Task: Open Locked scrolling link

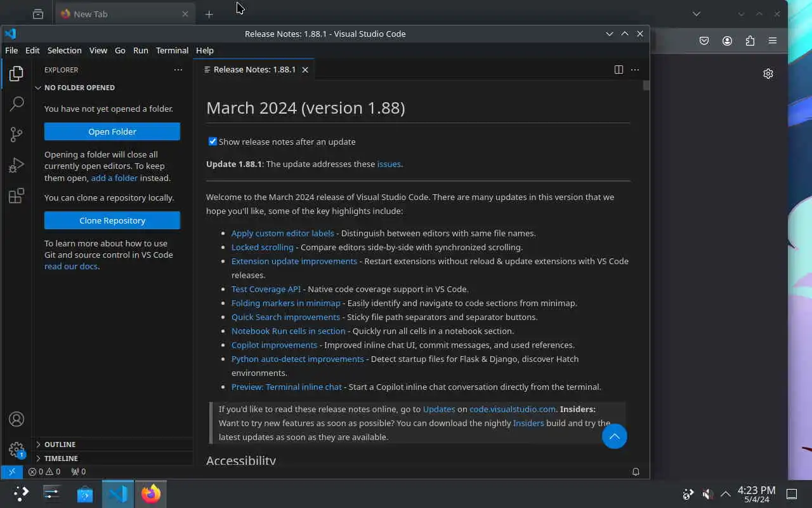Action: coord(263,247)
